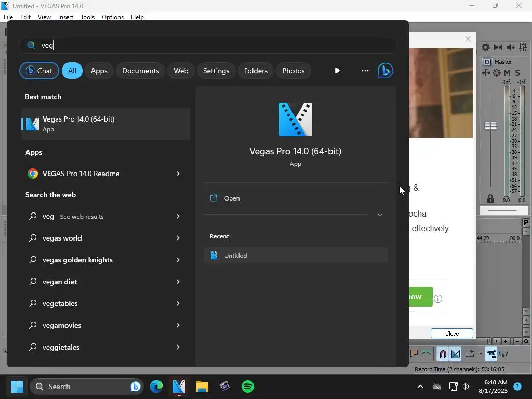Expand 'vegamovies' suggestion chevron
This screenshot has width=532, height=399.
pos(178,325)
